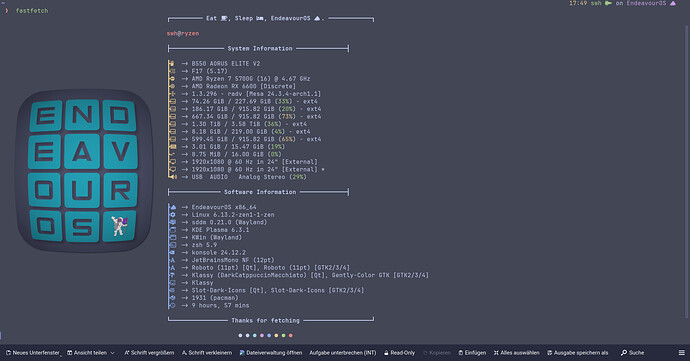Click the 667.34 GiB / 915.82 GiB line
The image size is (690, 361).
(256, 116)
